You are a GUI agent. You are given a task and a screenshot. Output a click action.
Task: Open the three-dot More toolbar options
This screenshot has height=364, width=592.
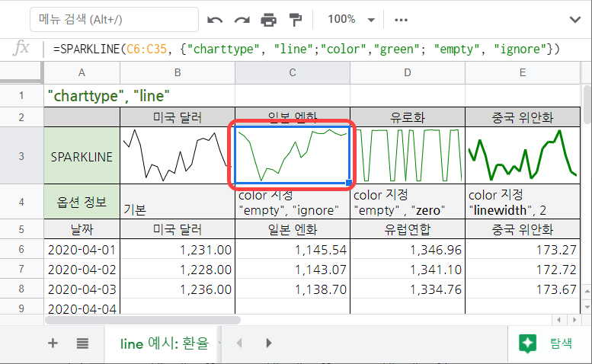402,19
